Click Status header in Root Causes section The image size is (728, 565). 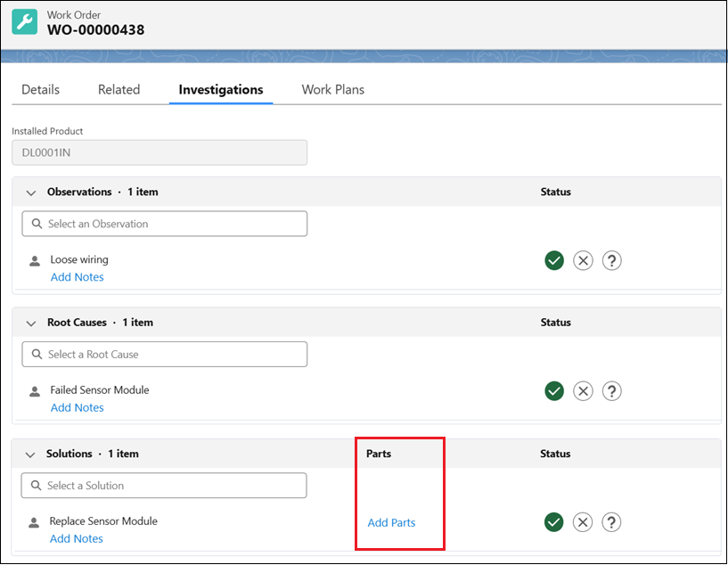tap(556, 323)
